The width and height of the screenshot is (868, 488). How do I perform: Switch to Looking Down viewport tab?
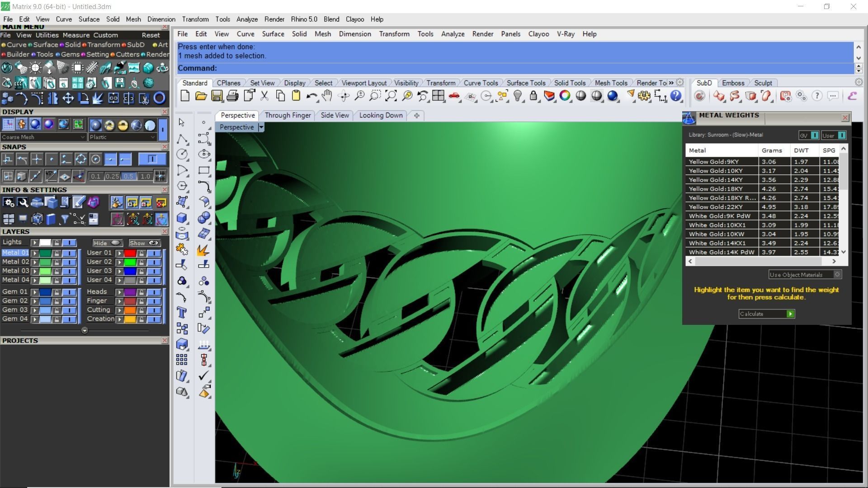381,115
